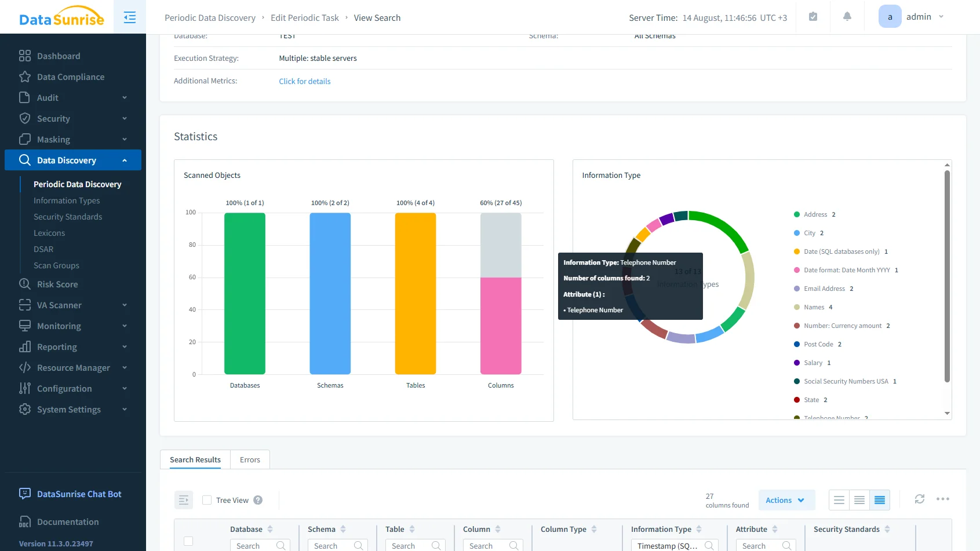The width and height of the screenshot is (980, 551).
Task: Switch to the Errors tab
Action: click(x=249, y=459)
